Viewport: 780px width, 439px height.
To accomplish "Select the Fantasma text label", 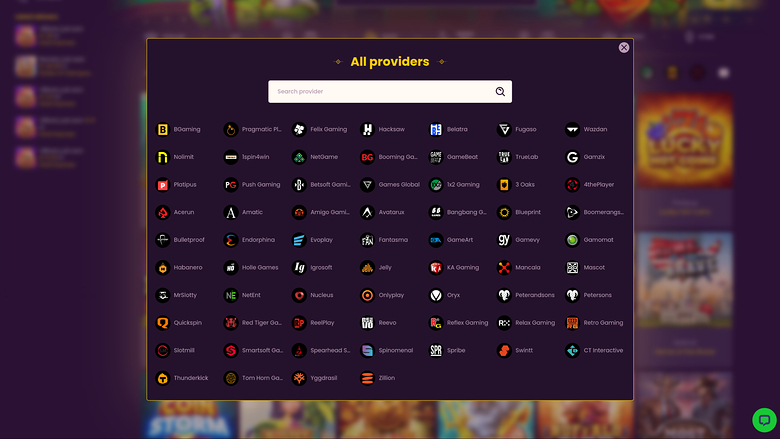I will [x=393, y=240].
